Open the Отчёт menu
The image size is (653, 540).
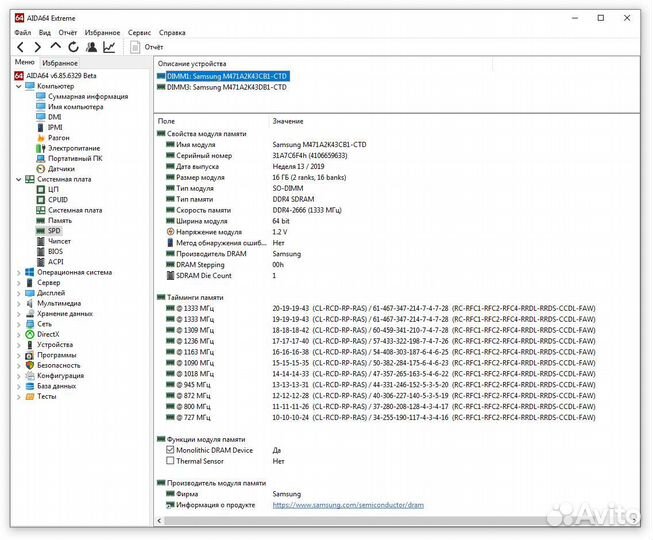[67, 32]
